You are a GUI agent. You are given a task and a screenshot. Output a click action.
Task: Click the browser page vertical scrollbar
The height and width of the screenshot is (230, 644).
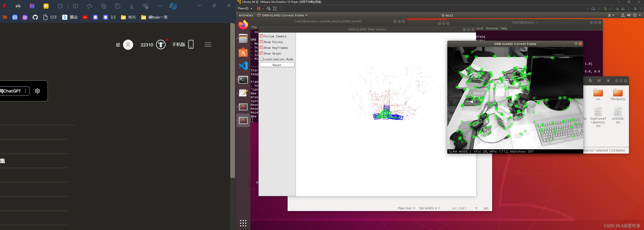(x=233, y=100)
